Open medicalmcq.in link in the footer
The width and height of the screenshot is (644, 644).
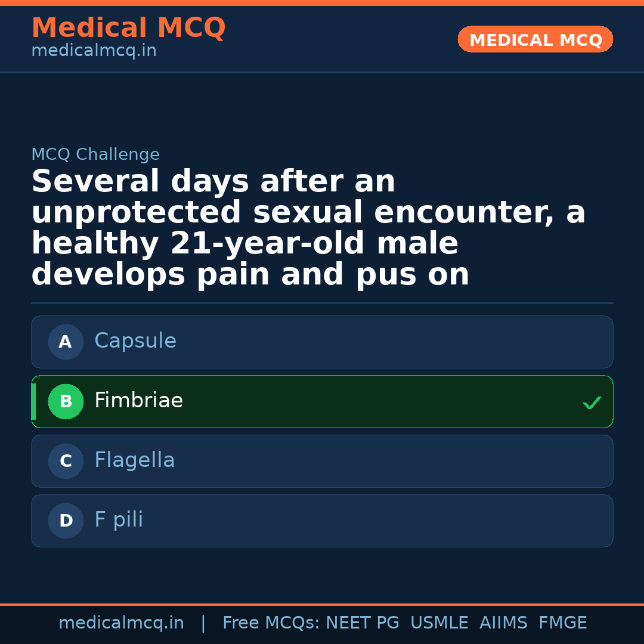121,623
